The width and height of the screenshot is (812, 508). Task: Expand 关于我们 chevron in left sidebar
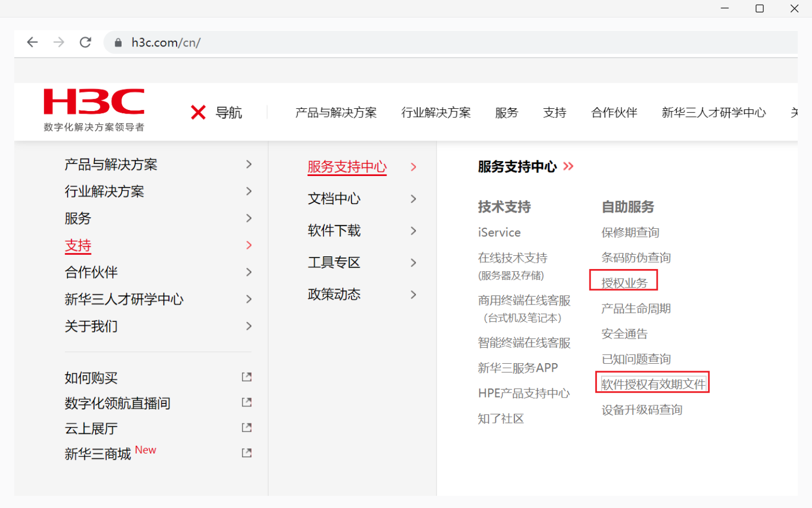pos(249,326)
